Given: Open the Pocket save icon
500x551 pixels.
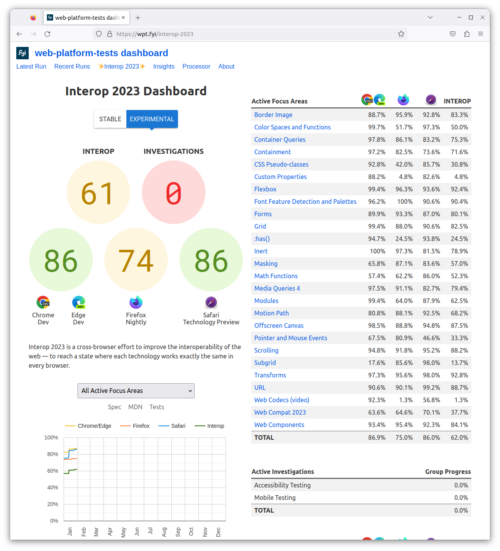Looking at the screenshot, I should [453, 34].
